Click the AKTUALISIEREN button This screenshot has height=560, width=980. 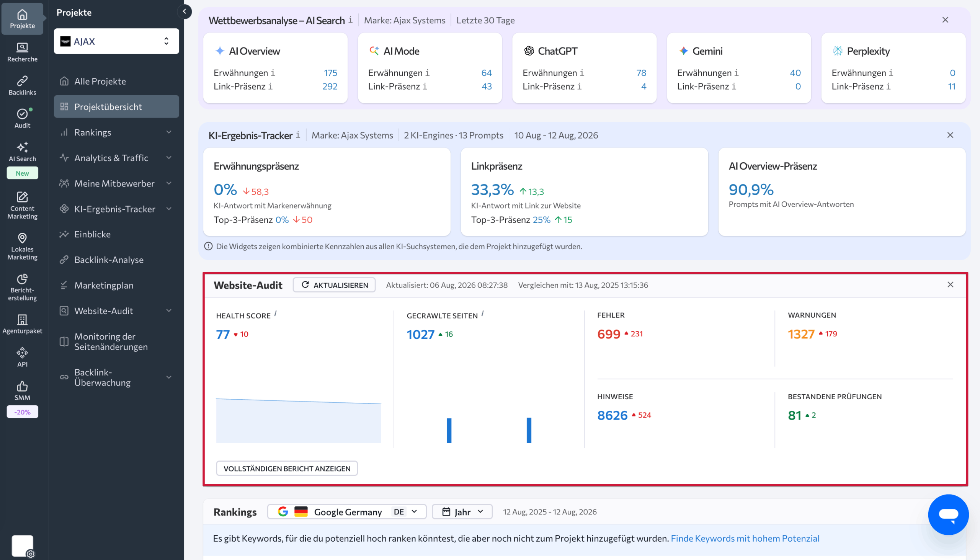click(334, 285)
